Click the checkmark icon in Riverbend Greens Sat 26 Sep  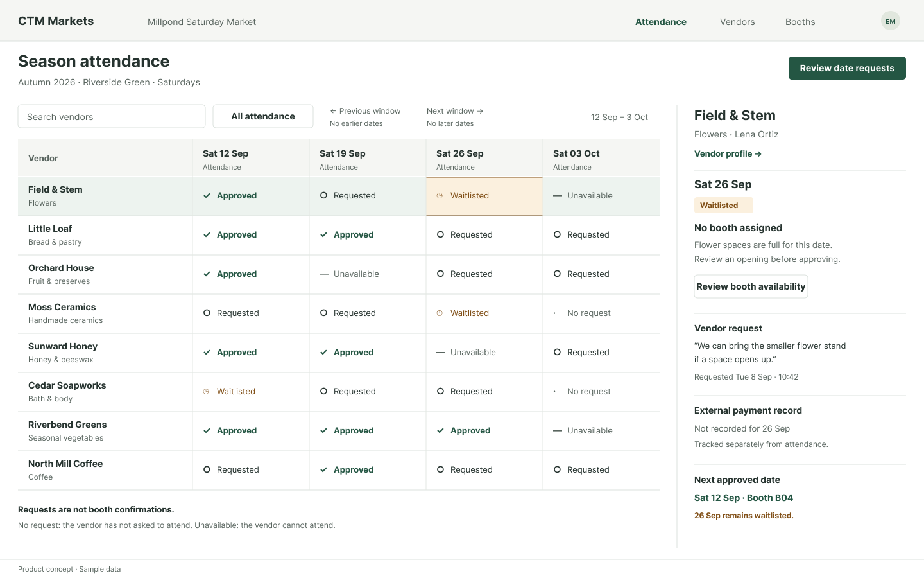tap(440, 431)
